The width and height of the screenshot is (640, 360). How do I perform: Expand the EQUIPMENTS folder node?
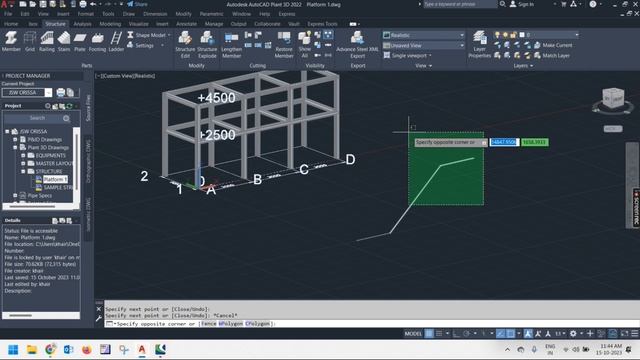23,156
